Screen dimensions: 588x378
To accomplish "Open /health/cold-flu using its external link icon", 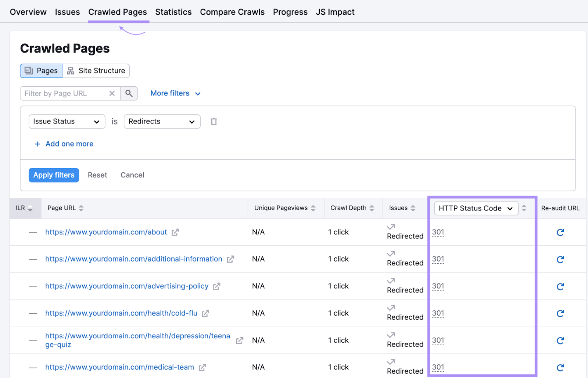I will (205, 313).
